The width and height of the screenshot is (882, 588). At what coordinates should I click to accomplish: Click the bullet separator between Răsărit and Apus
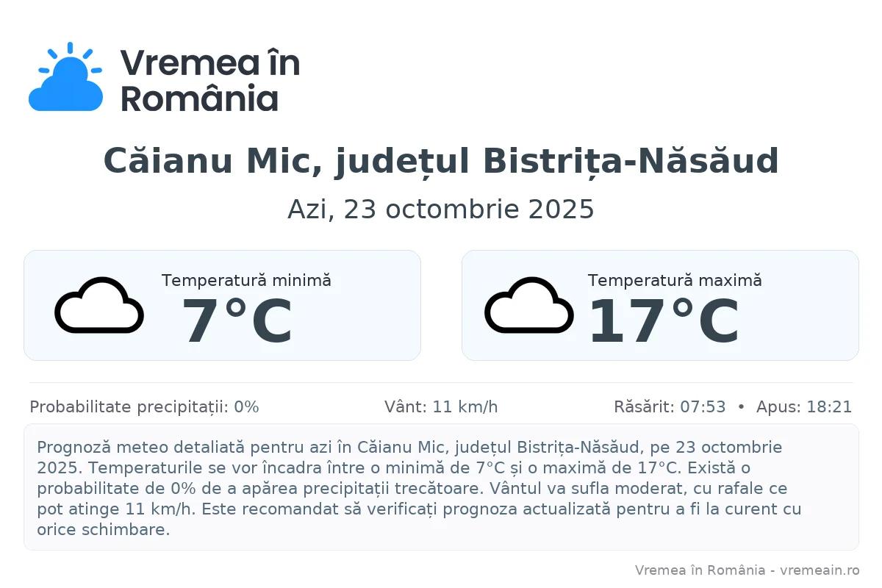point(741,407)
